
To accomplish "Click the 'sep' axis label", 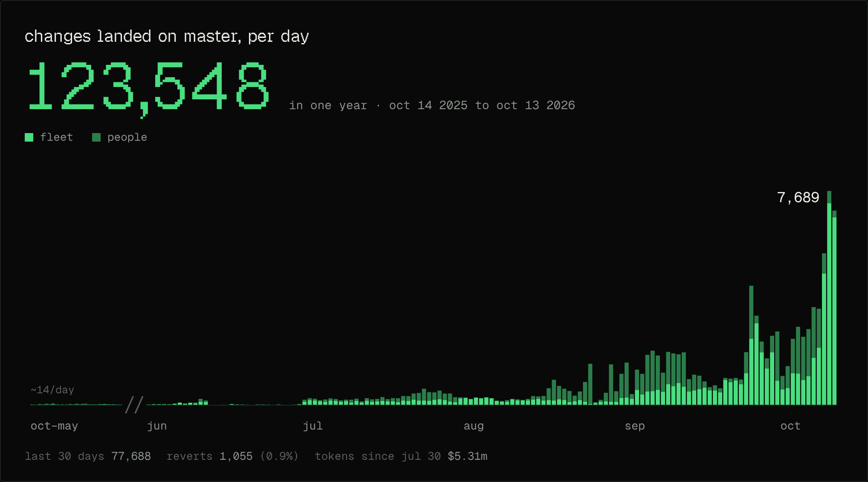I will tap(635, 426).
